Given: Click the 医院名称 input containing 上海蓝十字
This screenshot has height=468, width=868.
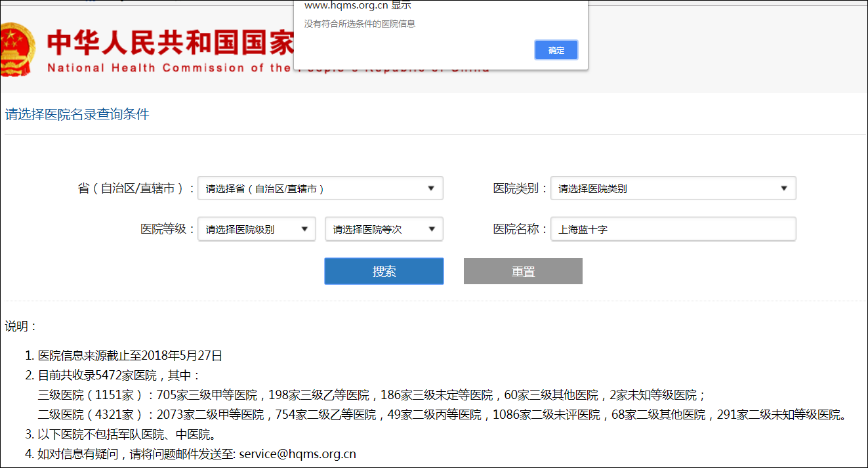Looking at the screenshot, I should click(673, 228).
